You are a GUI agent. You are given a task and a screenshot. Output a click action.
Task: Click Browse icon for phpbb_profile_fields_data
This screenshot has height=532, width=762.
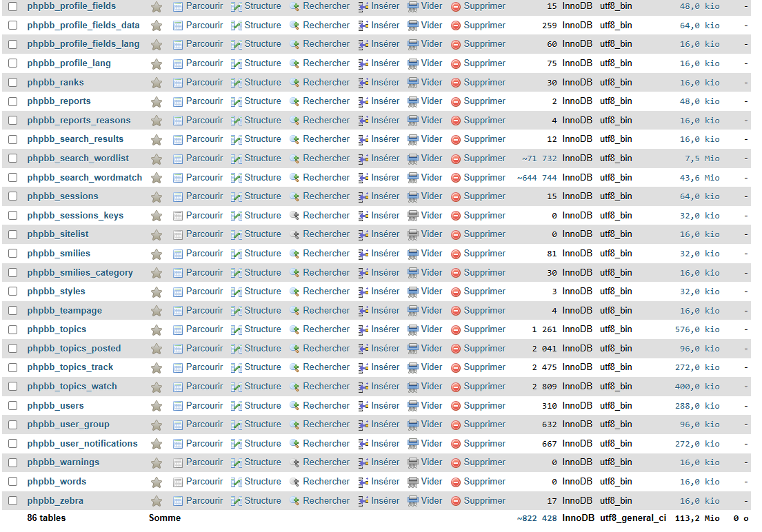point(178,25)
